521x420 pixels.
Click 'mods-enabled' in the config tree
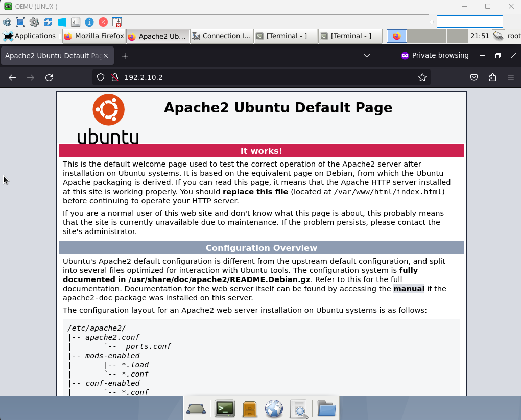coord(112,356)
